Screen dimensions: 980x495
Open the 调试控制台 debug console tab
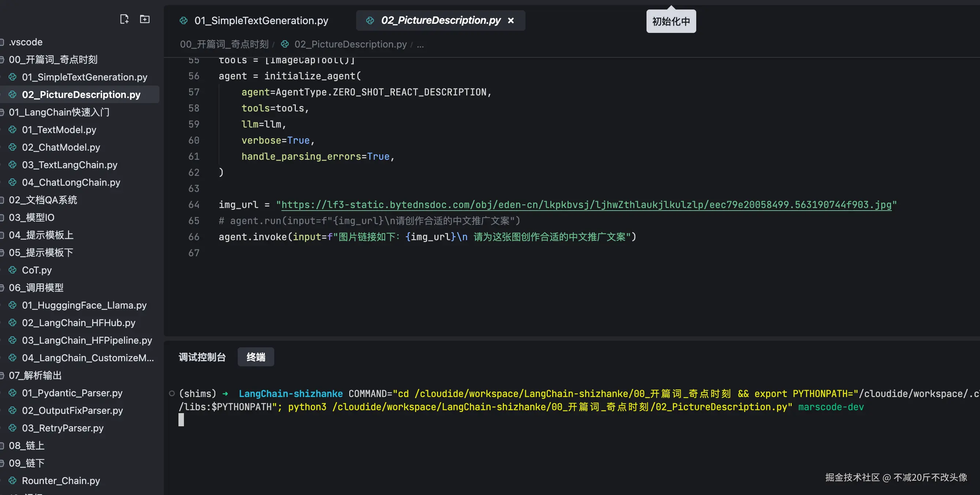202,357
